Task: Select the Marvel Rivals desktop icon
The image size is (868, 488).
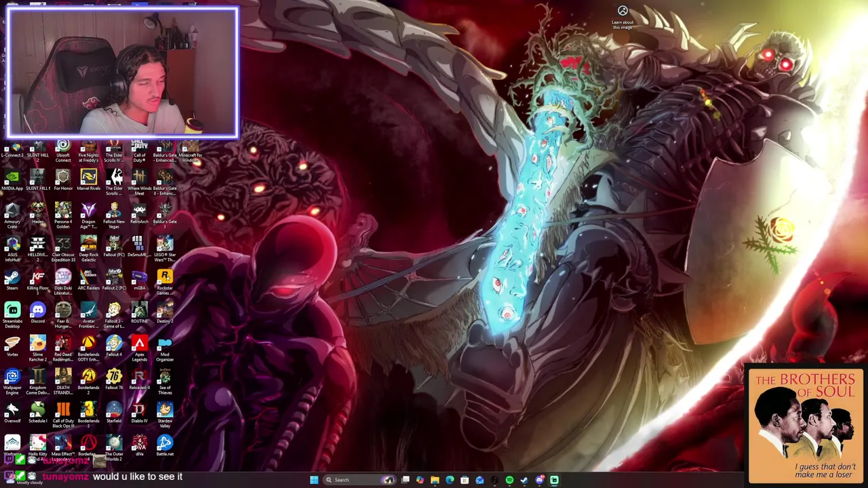Action: point(88,180)
